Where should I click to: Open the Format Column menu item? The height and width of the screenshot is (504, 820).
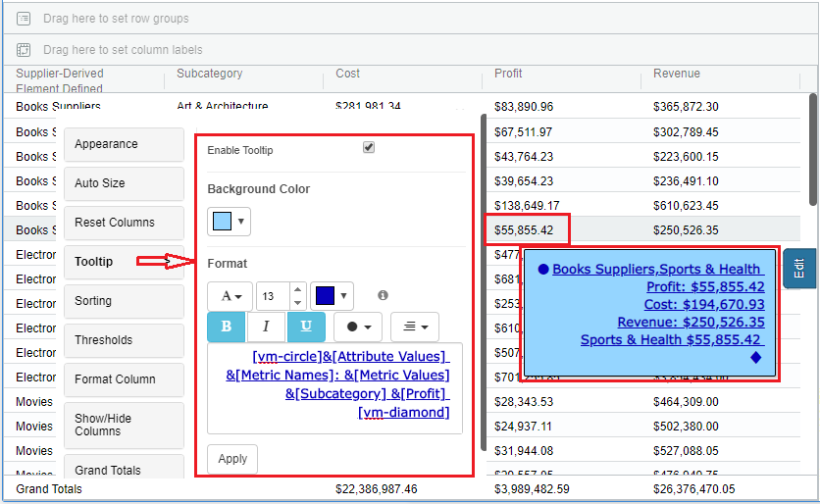tap(124, 379)
